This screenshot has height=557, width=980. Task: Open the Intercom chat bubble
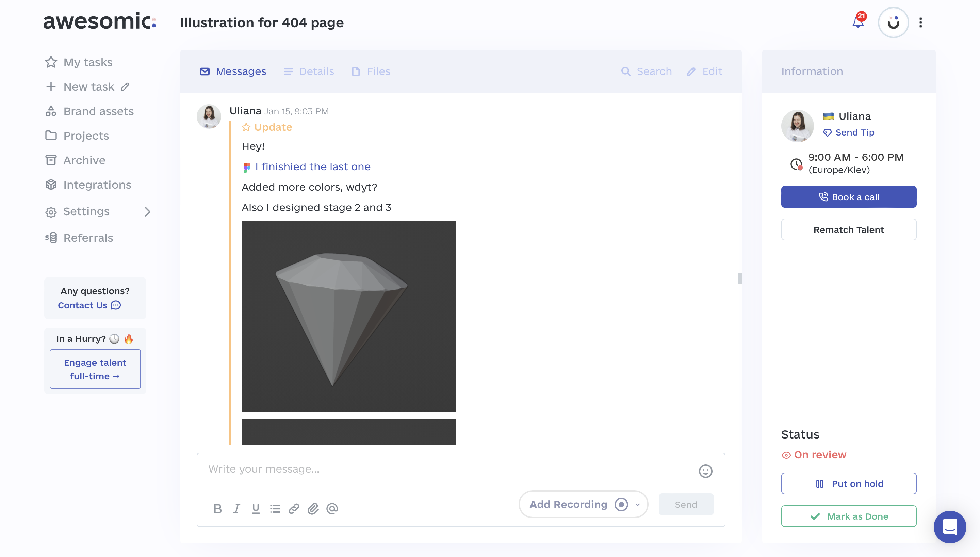[x=950, y=527]
